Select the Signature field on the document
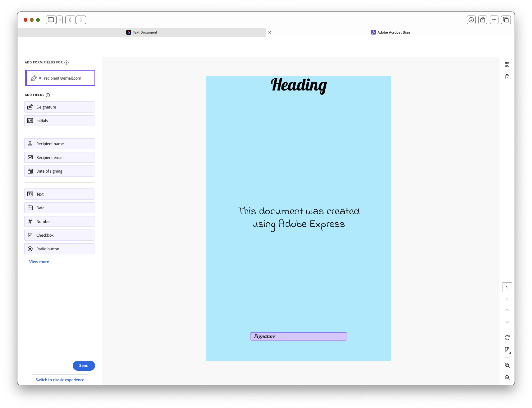 pyautogui.click(x=299, y=336)
